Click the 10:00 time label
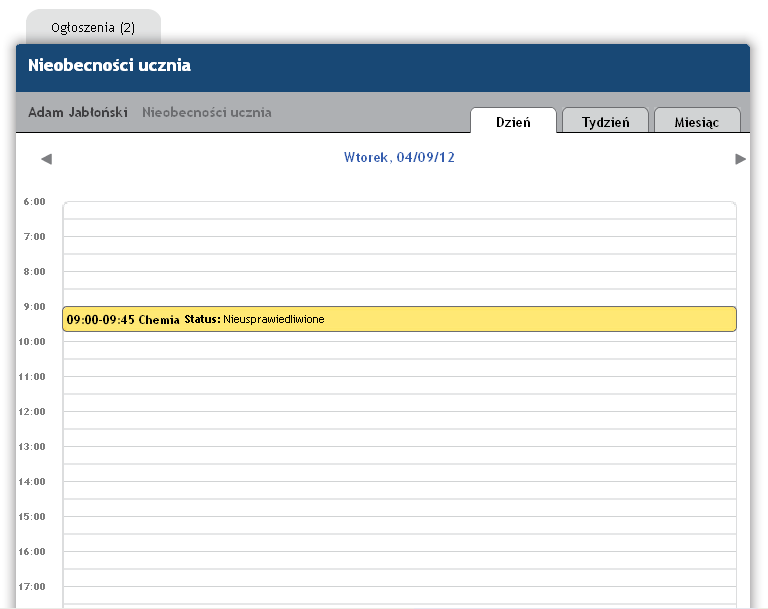Image resolution: width=768 pixels, height=609 pixels. (x=32, y=341)
